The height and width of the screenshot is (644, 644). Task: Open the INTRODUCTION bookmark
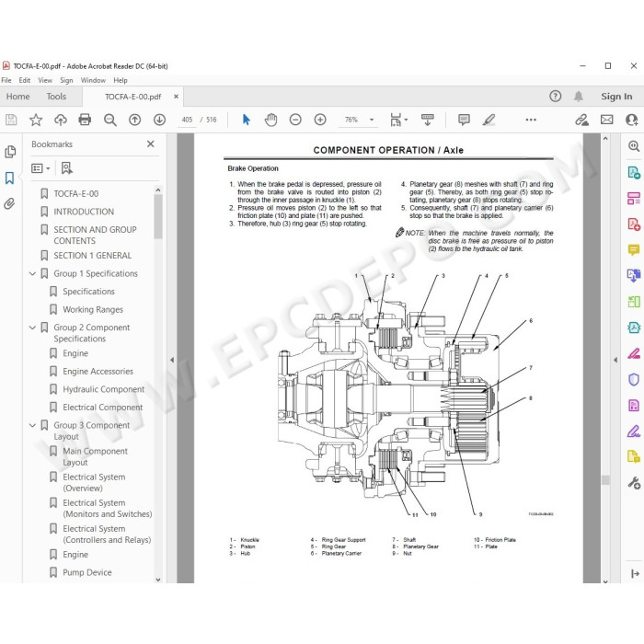(84, 212)
